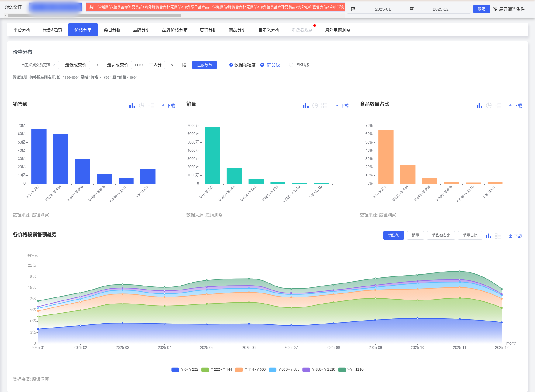535x392 pixels.
Task: Open the 海外电商洞察 tab
Action: pyautogui.click(x=337, y=30)
